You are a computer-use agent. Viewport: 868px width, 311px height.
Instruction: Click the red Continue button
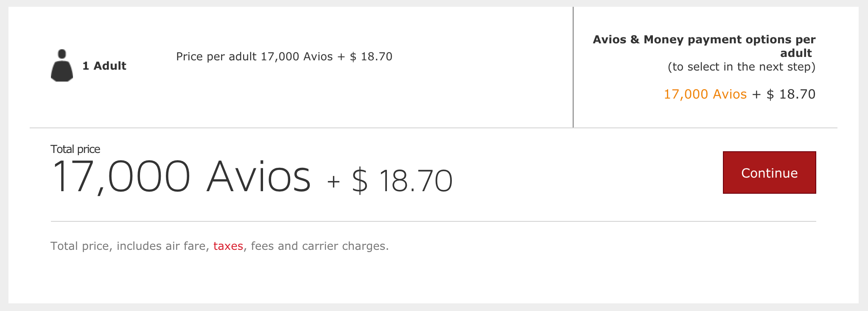click(x=769, y=172)
